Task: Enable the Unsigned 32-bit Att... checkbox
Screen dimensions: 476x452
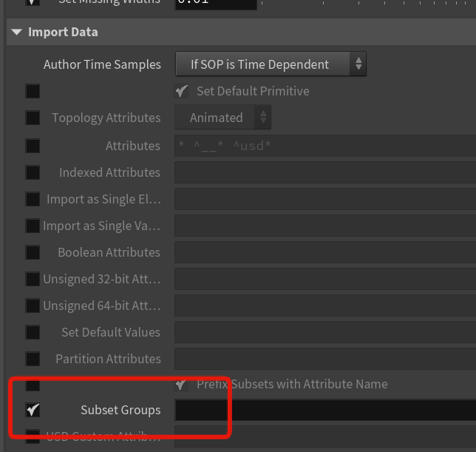Action: 33,279
